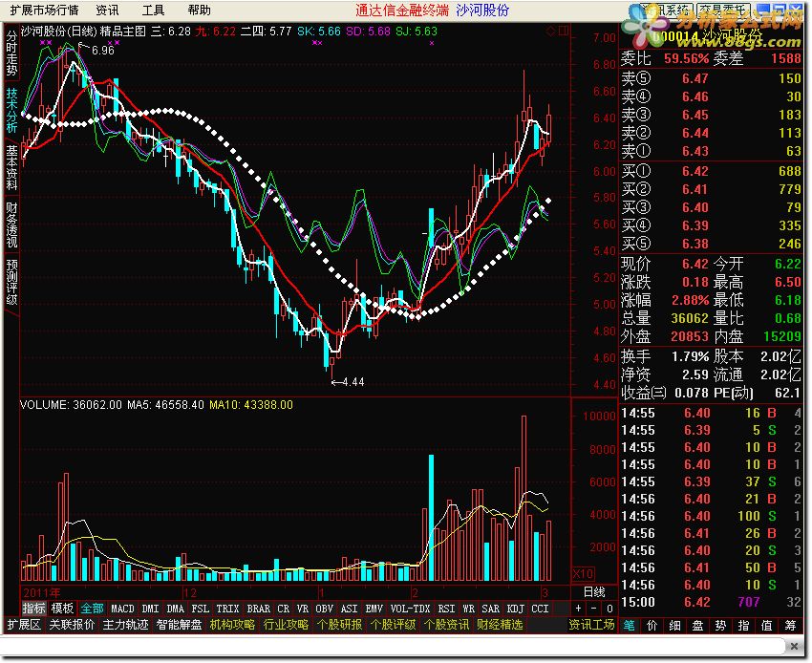Apply the DMA indicator

[x=176, y=609]
